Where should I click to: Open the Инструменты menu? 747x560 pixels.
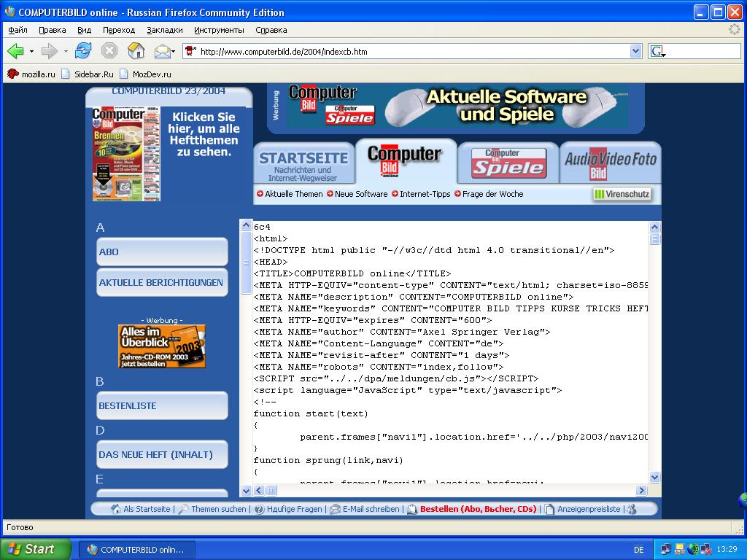point(219,30)
